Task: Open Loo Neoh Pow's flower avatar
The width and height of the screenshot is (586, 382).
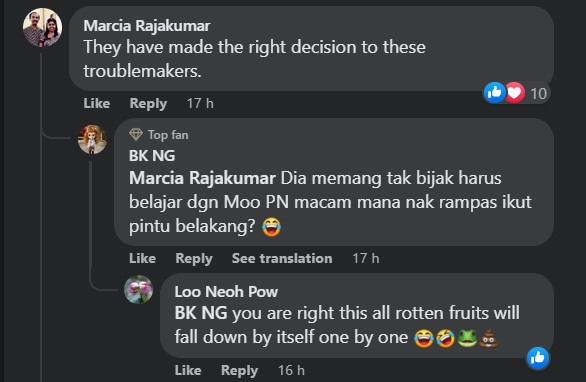Action: [139, 289]
